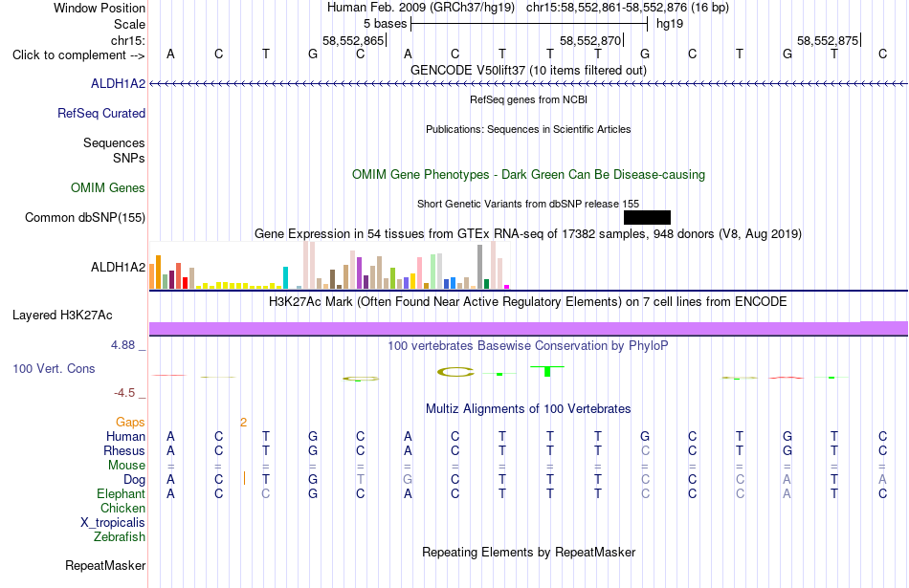Screen dimensions: 909x588
Task: Select the RepeatMasker track label
Action: 105,565
